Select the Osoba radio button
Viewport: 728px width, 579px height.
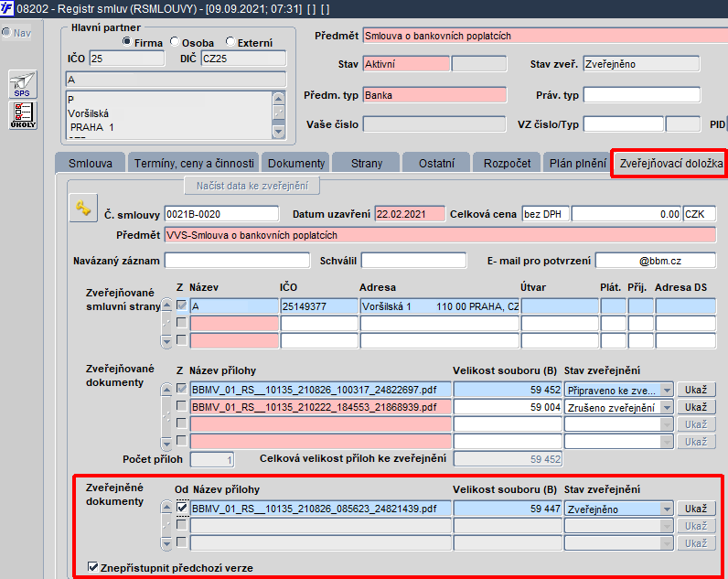click(x=175, y=42)
